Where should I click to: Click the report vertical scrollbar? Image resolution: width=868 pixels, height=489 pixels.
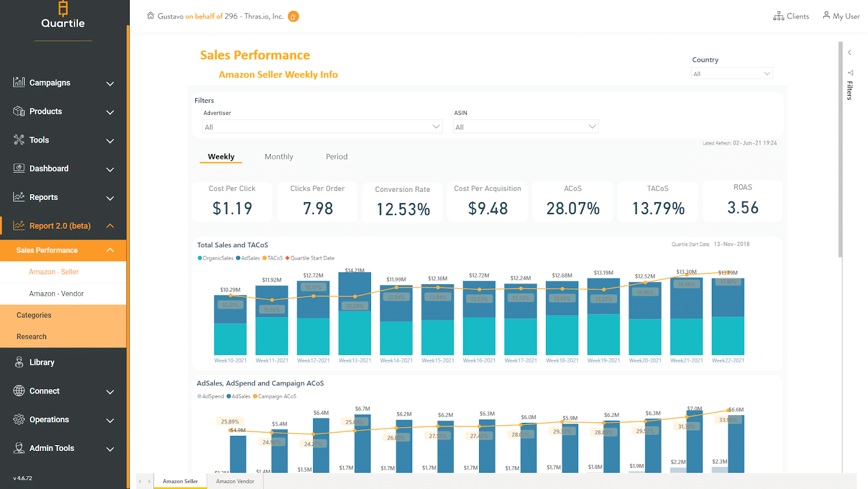coord(840,149)
